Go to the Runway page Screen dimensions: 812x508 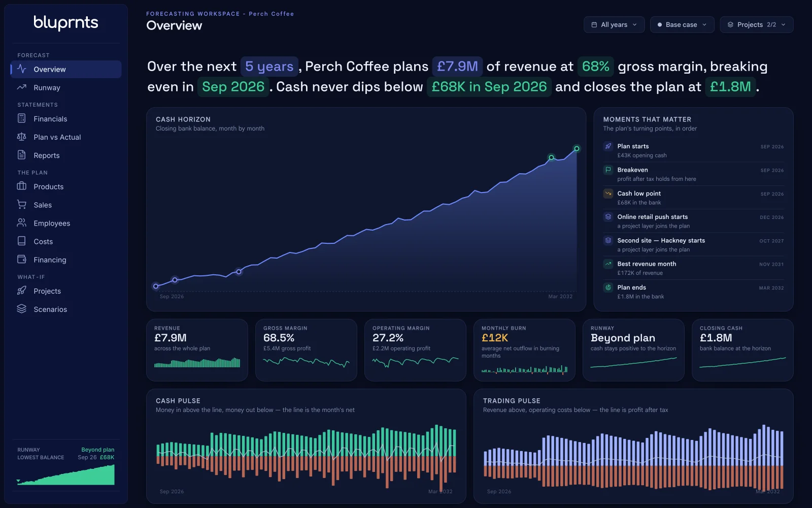click(66, 87)
